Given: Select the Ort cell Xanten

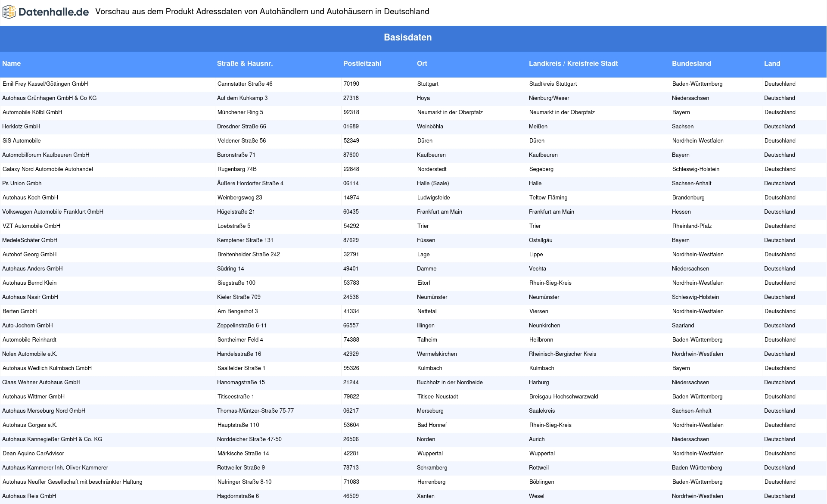Looking at the screenshot, I should tap(426, 496).
